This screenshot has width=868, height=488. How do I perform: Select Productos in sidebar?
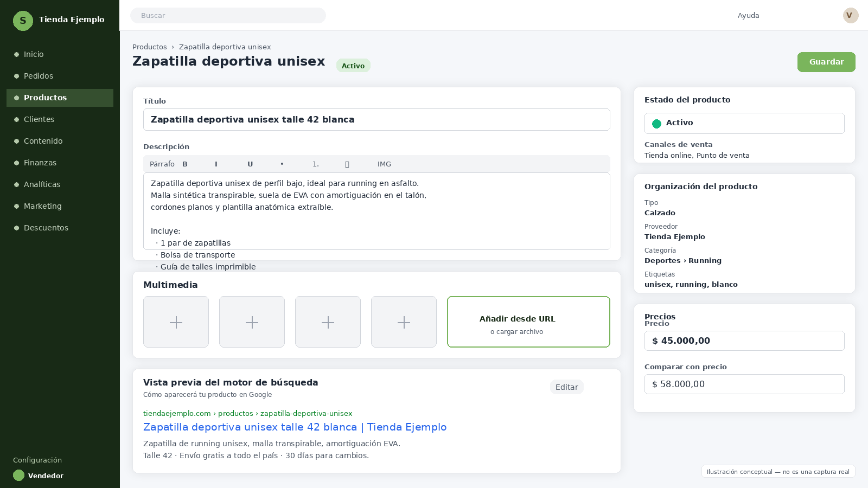coord(60,98)
